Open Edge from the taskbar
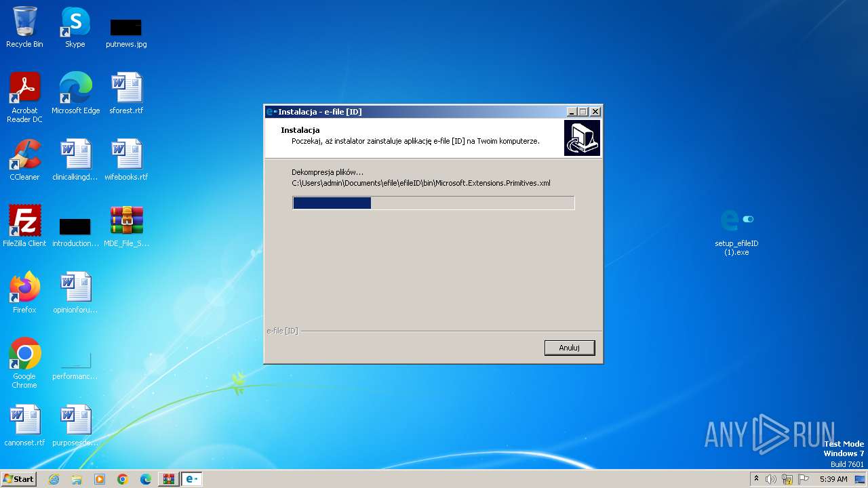This screenshot has height=488, width=868. [146, 479]
